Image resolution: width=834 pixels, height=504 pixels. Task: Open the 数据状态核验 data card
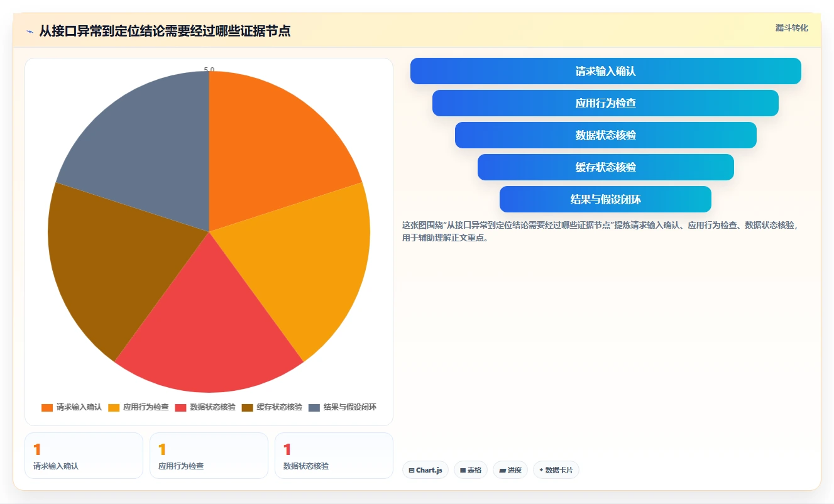tap(334, 456)
